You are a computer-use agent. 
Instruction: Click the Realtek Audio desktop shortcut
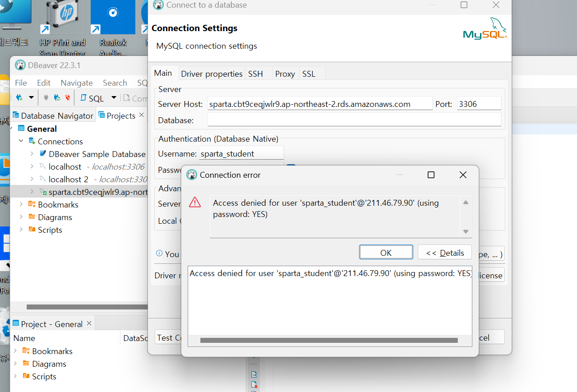coord(113,29)
